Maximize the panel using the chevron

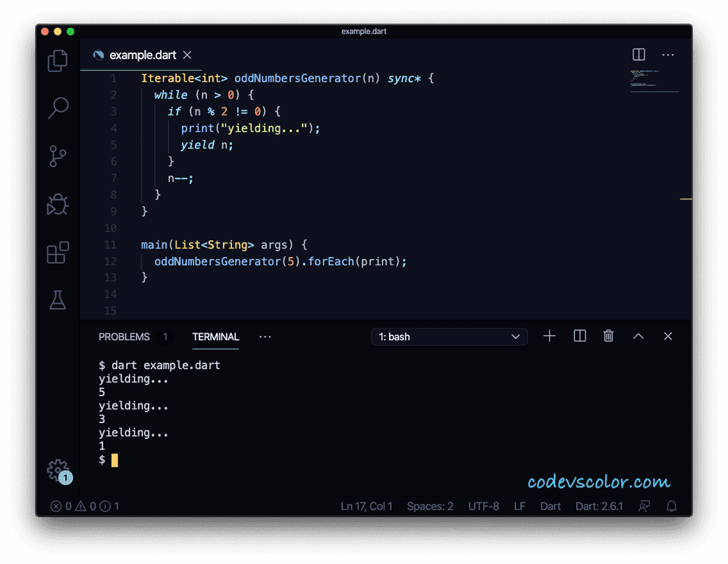(638, 336)
